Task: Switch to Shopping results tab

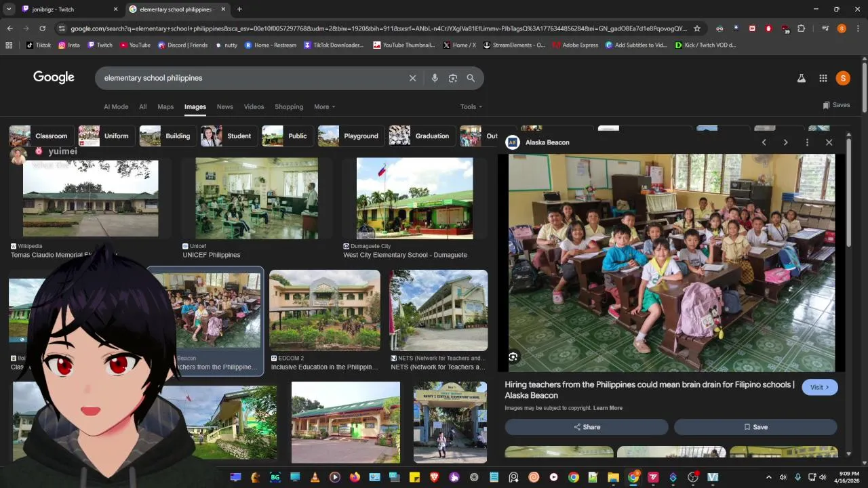Action: pos(289,106)
